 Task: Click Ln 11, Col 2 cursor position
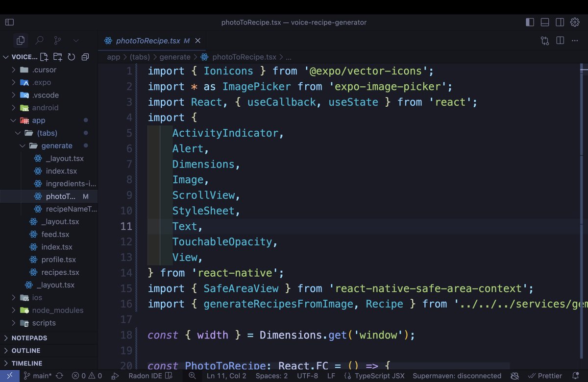[x=226, y=376]
